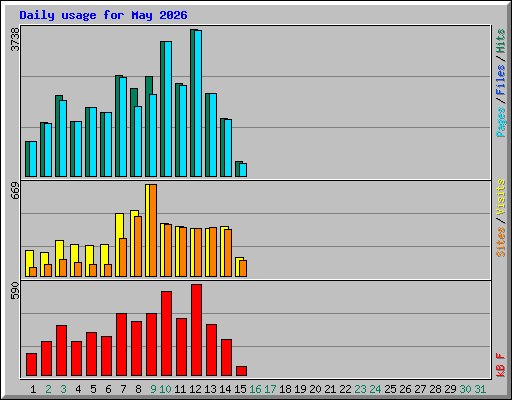The height and width of the screenshot is (400, 512).
Task: Select the cyan top-chart bar for day 5
Action: tap(93, 142)
